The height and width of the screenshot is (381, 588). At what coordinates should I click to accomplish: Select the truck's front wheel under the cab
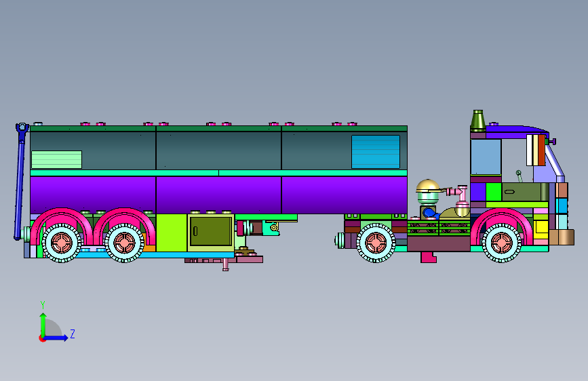[x=502, y=243]
